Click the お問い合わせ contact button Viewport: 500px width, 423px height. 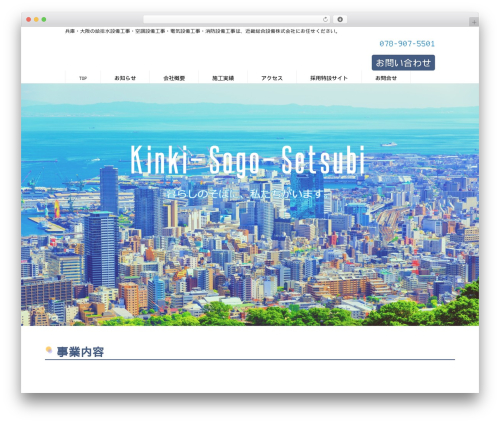click(403, 63)
